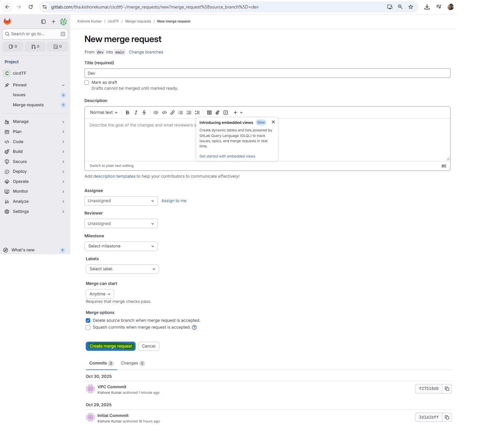Screen dimensions: 504x445
Task: Insert a table using the toolbar icon
Action: (x=209, y=112)
